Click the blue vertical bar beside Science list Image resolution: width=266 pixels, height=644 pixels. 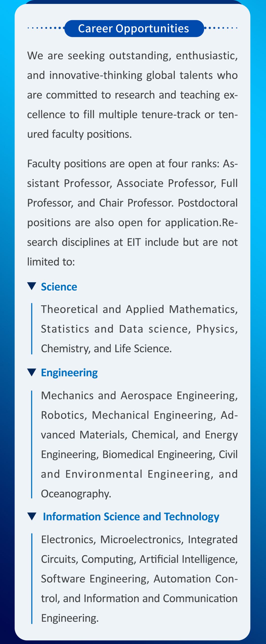click(32, 329)
